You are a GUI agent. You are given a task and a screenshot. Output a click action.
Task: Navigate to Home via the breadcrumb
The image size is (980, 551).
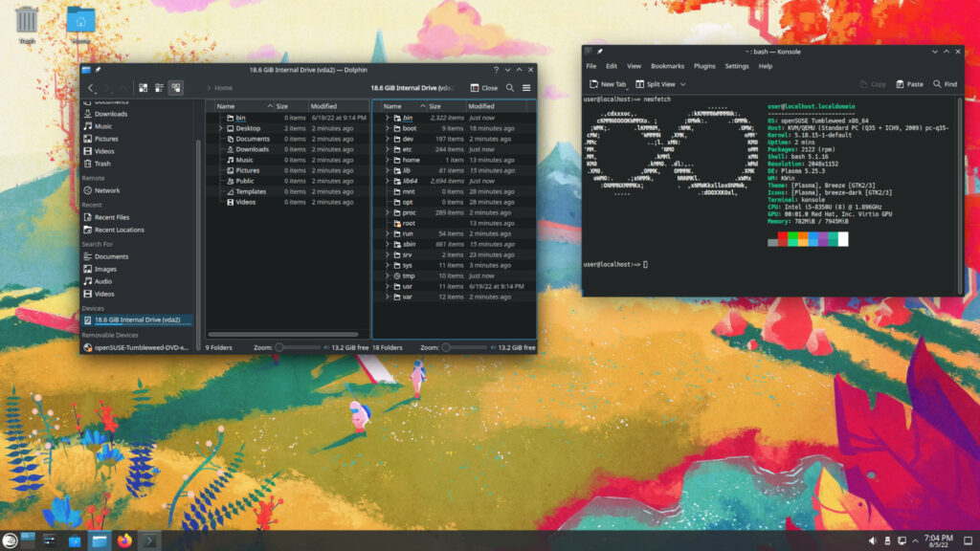point(222,87)
